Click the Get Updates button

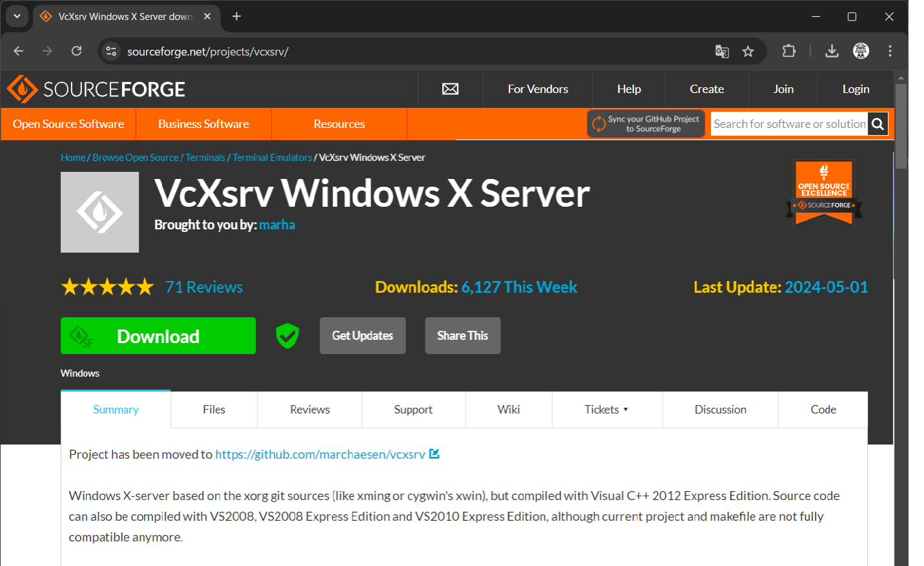[362, 336]
